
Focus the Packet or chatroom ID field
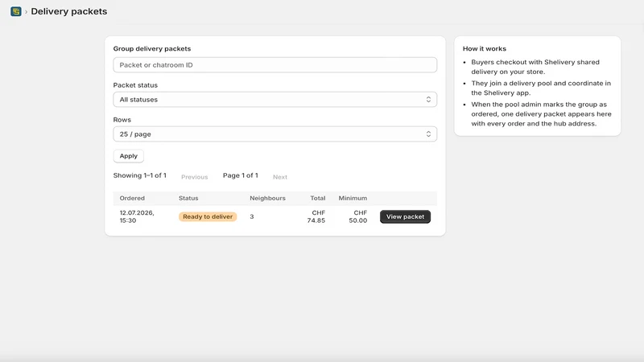pyautogui.click(x=275, y=65)
